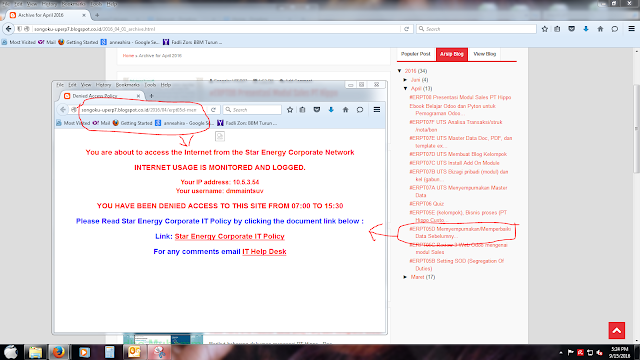Open bookmarks list icon in main browser
The width and height of the screenshot is (640, 360).
click(557, 29)
